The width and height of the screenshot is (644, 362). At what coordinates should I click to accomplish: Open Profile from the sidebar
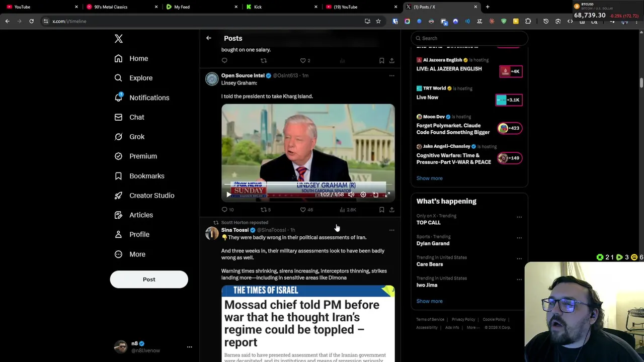(x=132, y=235)
